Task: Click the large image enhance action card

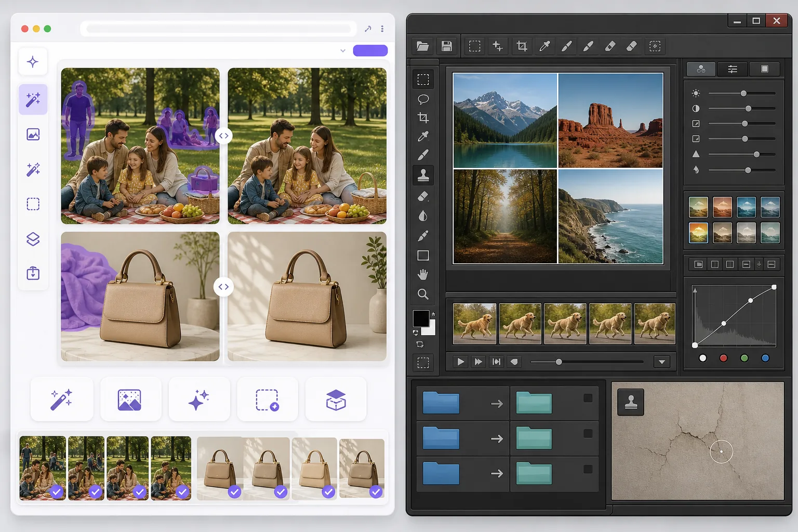Action: 130,400
